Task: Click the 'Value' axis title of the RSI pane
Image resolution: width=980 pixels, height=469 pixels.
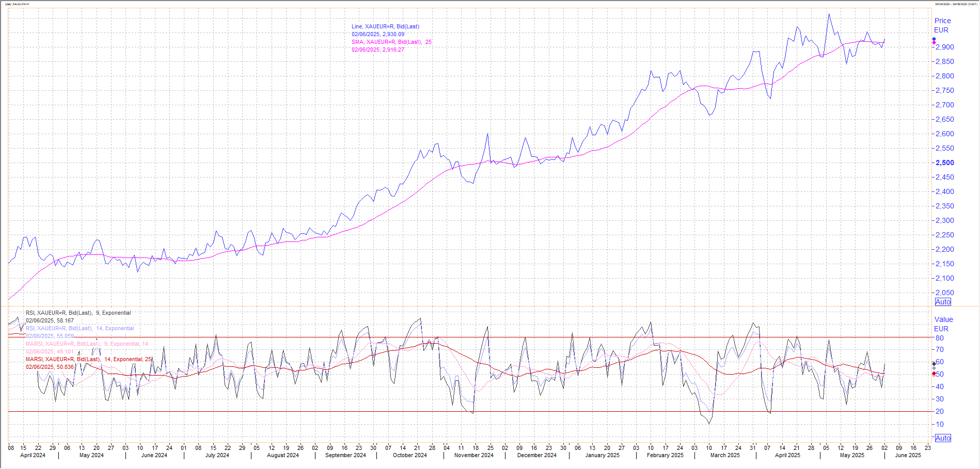Action: click(x=944, y=319)
